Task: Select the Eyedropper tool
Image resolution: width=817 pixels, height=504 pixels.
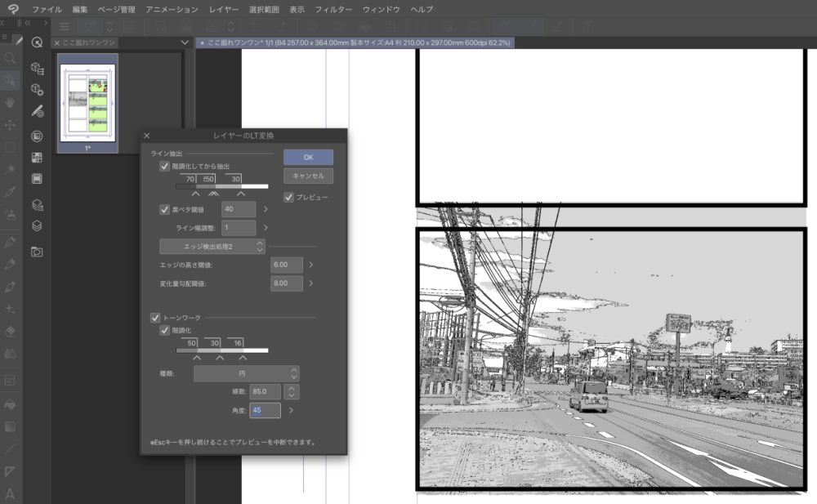Action: [10, 192]
